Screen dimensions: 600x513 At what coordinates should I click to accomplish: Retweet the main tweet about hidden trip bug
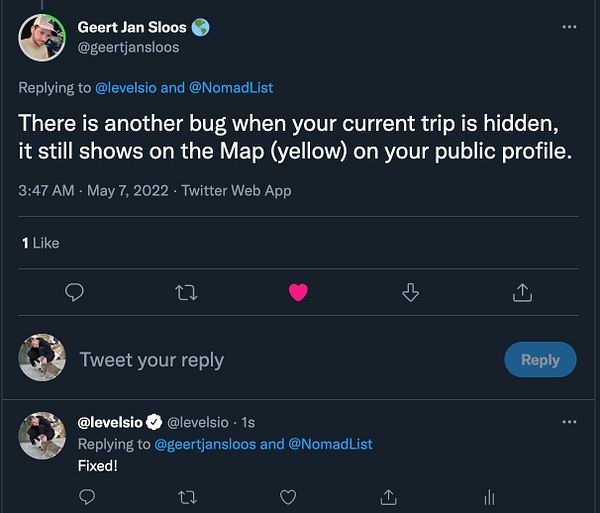pos(186,292)
